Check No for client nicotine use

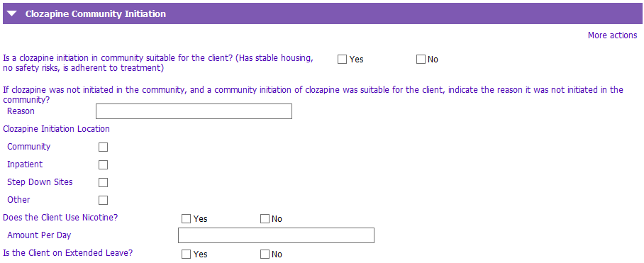265,218
